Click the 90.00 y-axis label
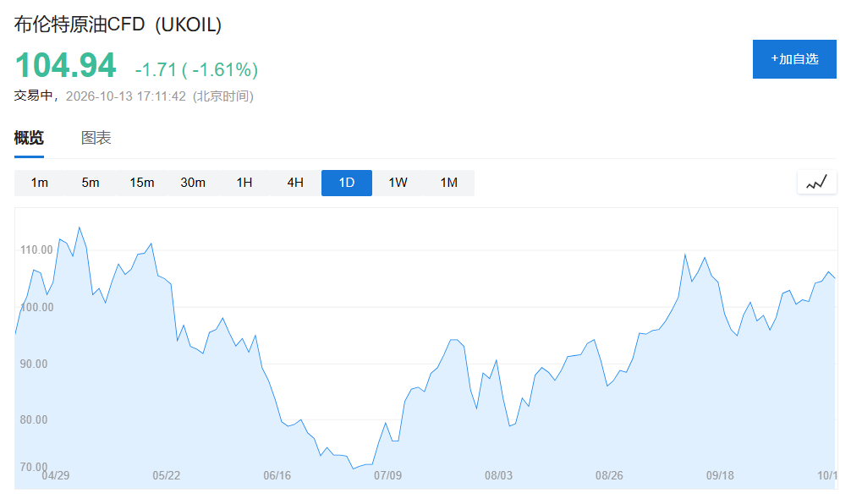Screen dimensions: 851x504 pos(34,364)
